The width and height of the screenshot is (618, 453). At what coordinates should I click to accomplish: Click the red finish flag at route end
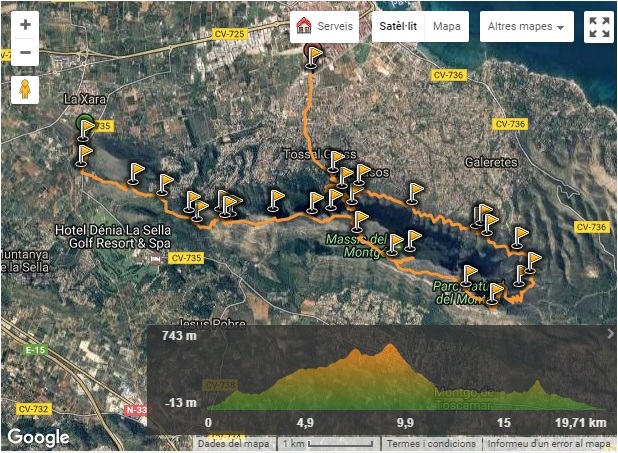[x=313, y=56]
